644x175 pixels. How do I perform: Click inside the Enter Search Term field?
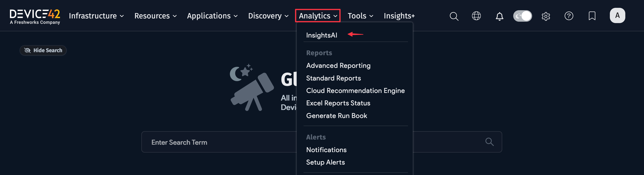tap(225, 142)
